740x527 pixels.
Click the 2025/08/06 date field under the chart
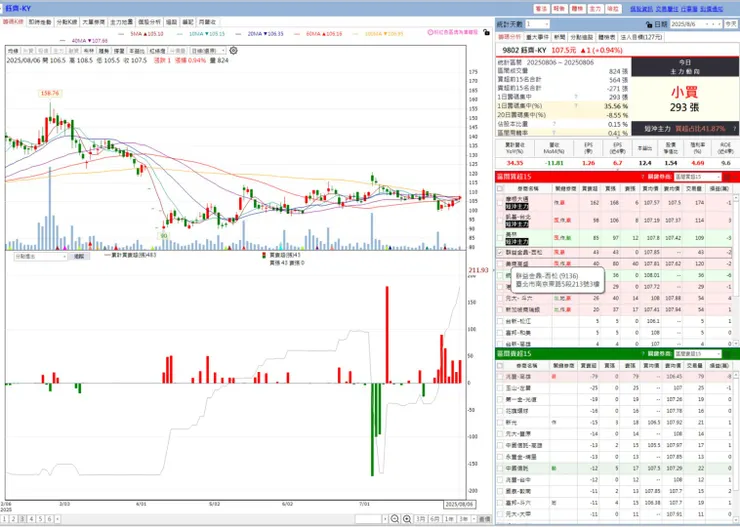click(x=459, y=504)
